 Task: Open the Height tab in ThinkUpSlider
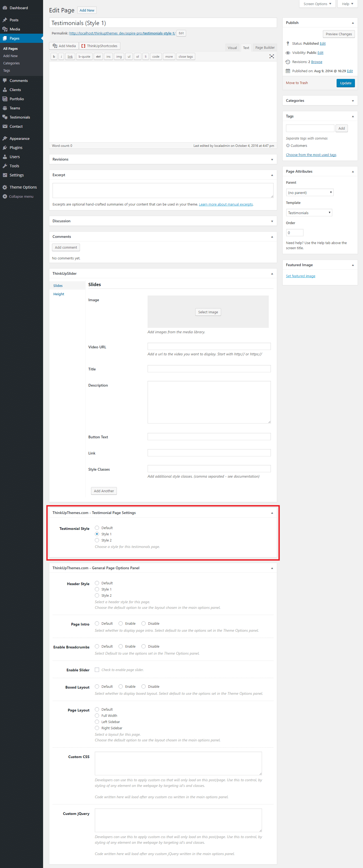pyautogui.click(x=59, y=294)
